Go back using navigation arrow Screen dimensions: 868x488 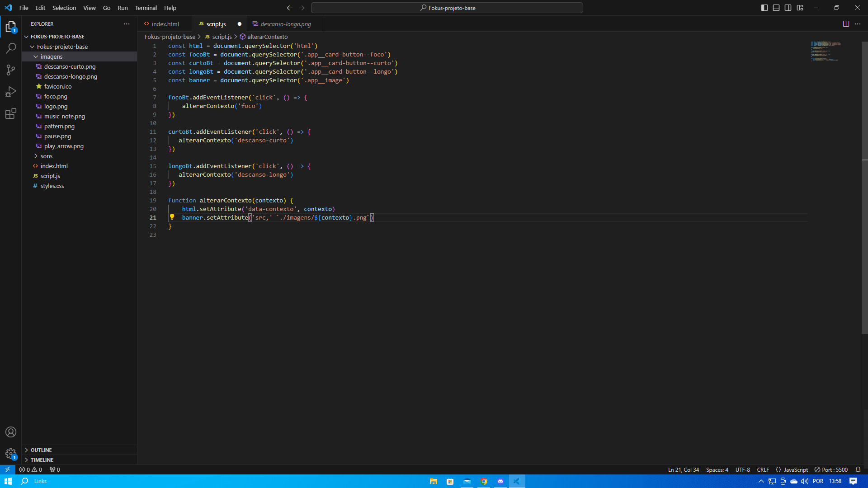[289, 8]
